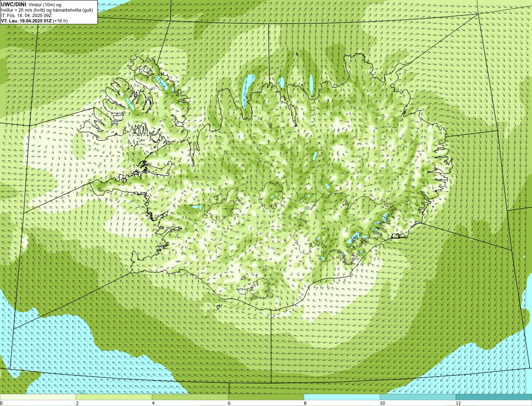The image size is (532, 406).
Task: Click the light green 2–4 legend swatch
Action: tap(114, 397)
